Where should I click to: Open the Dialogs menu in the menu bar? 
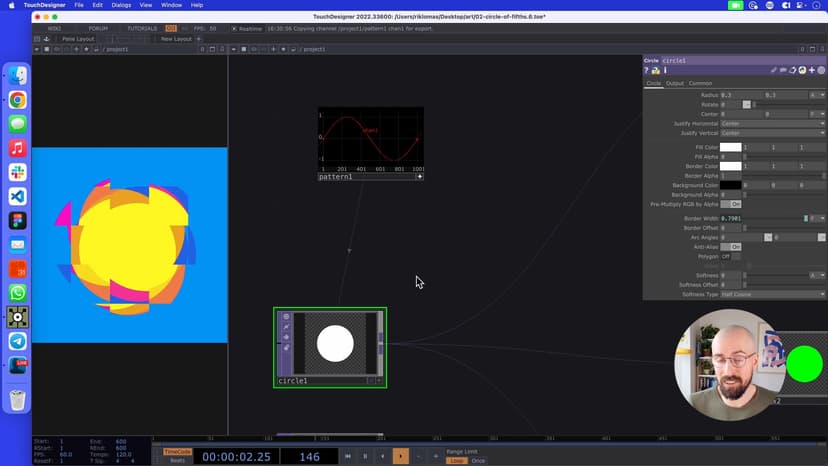(x=121, y=5)
